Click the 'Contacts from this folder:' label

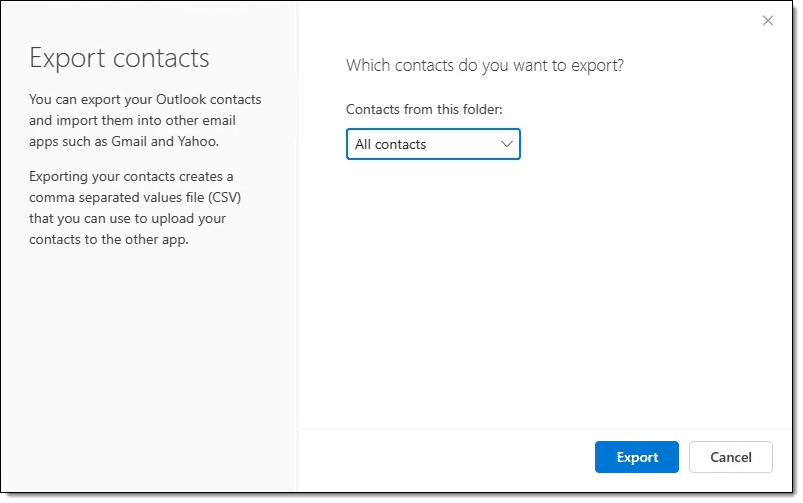(x=424, y=108)
